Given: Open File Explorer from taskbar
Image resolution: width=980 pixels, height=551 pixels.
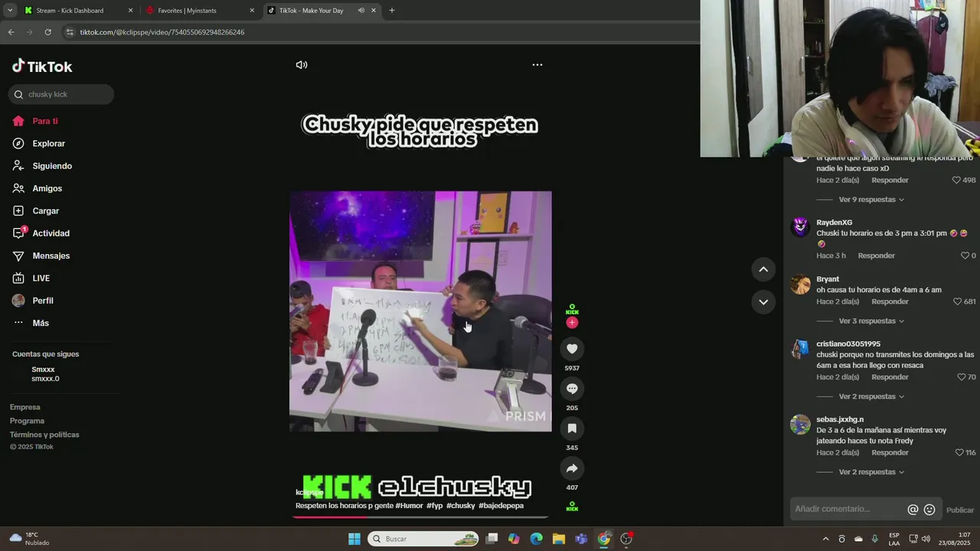Looking at the screenshot, I should [x=559, y=539].
